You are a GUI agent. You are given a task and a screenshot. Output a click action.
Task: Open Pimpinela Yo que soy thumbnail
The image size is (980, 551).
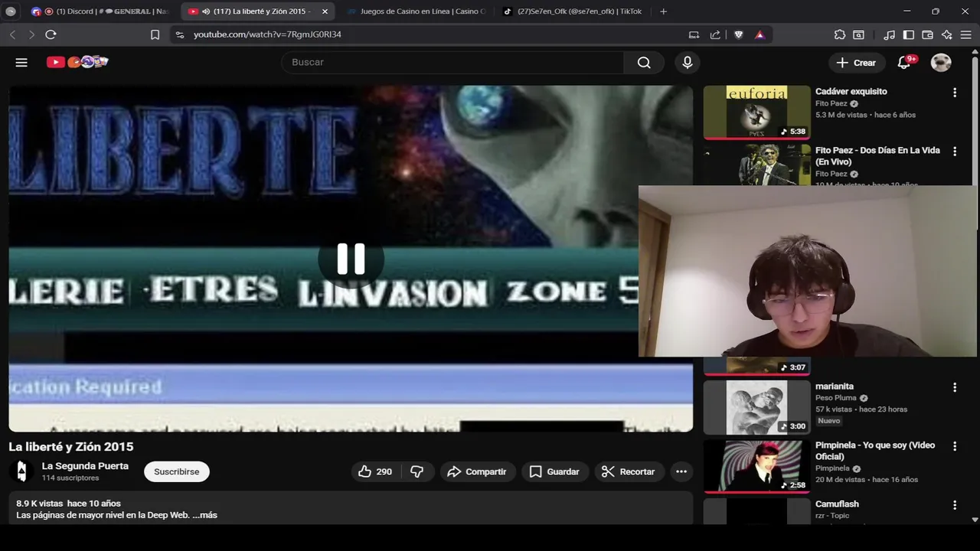tap(756, 466)
